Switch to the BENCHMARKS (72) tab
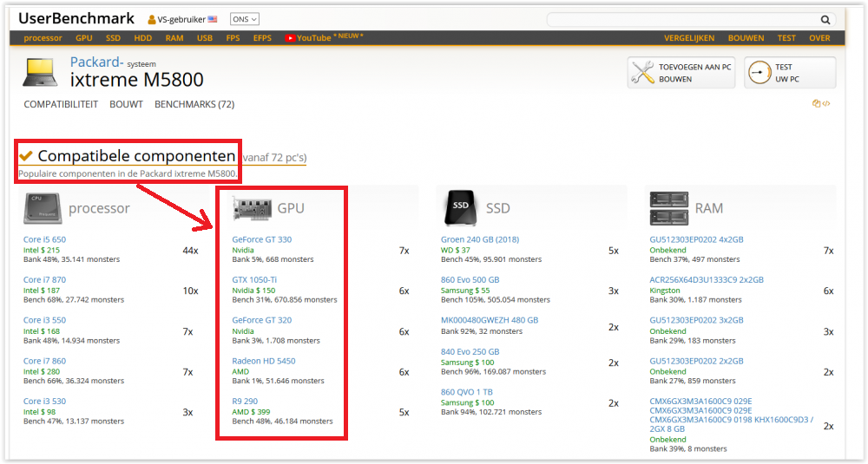Viewport: 868px width, 464px height. 194,105
